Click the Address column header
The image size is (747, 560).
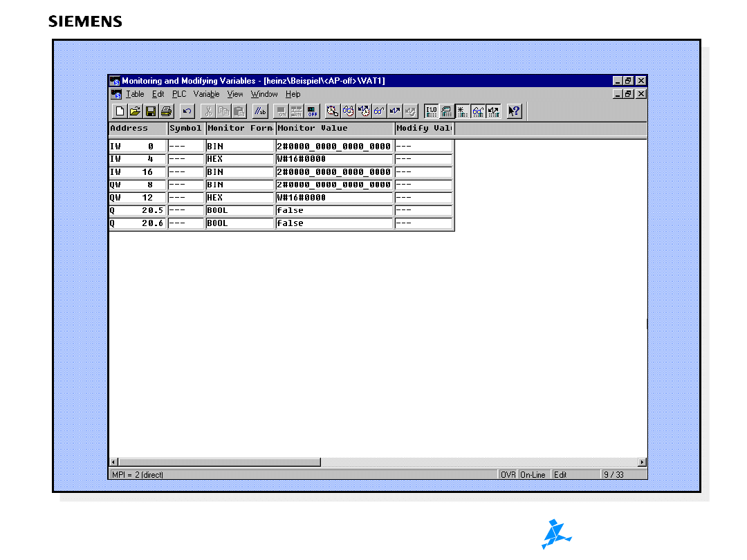[138, 129]
